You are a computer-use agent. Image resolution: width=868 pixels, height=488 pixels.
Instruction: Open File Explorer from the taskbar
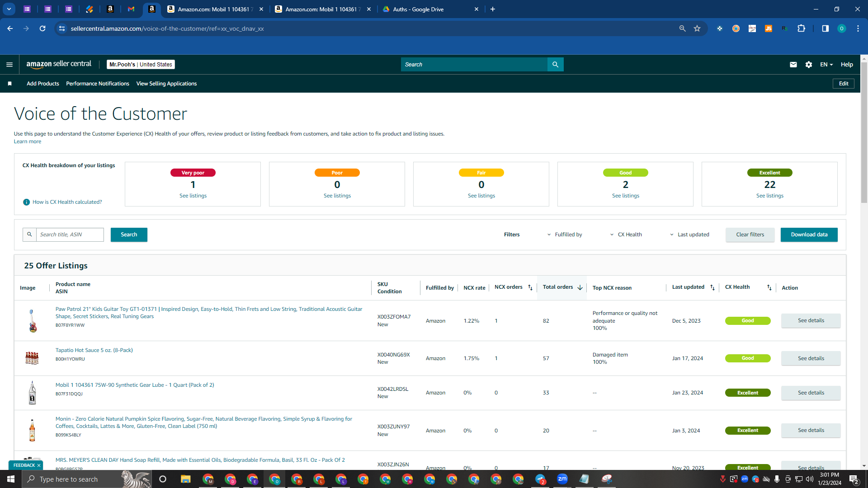pyautogui.click(x=185, y=479)
